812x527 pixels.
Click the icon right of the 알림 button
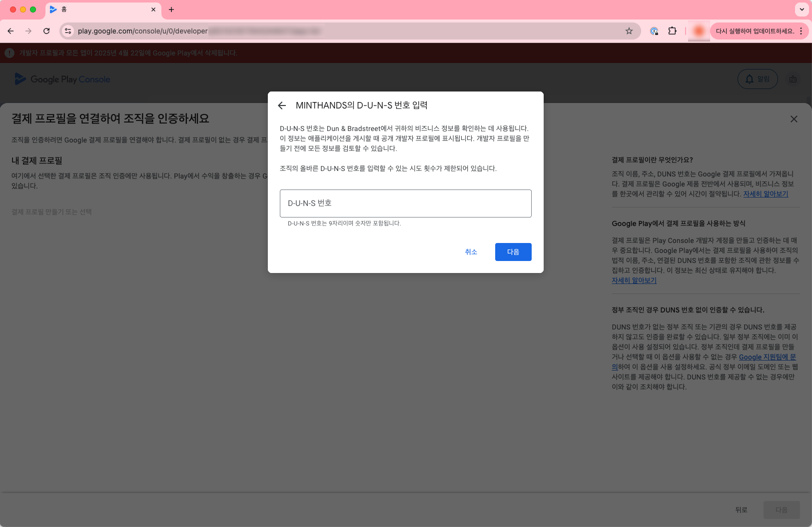793,79
